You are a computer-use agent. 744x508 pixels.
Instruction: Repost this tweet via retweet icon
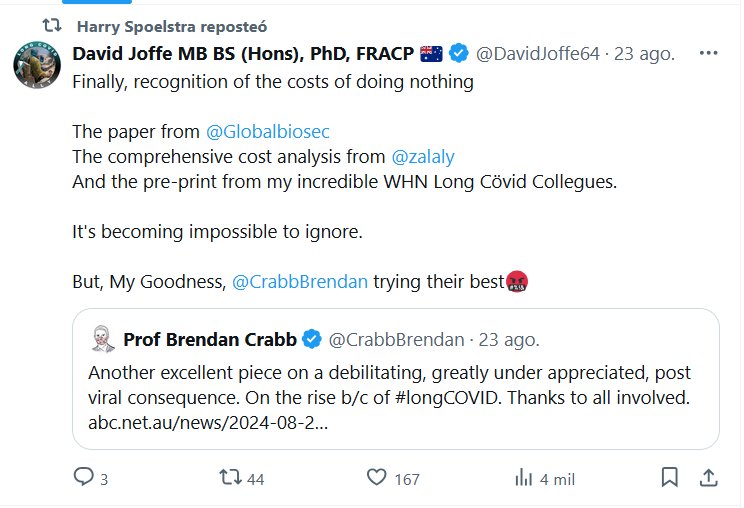[230, 478]
